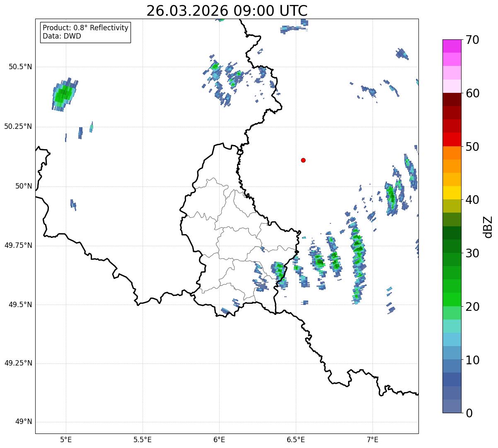
Task: Click the green radar echo near 5°E 50.4°N
Action: pyautogui.click(x=64, y=94)
